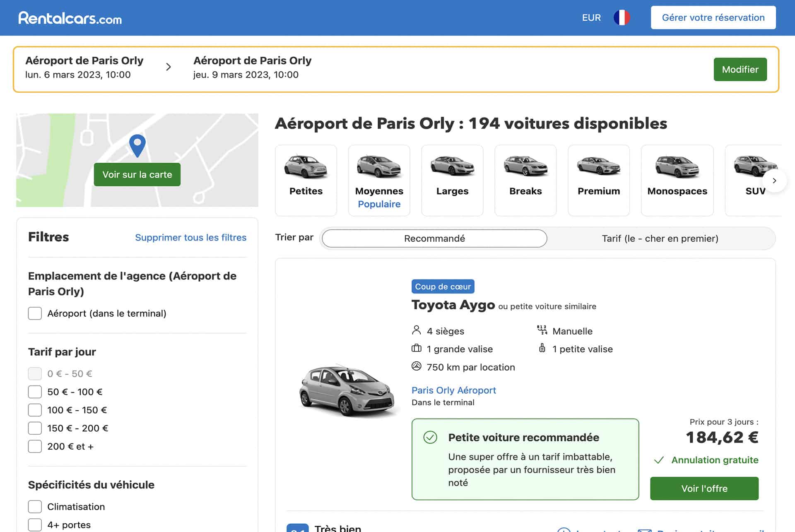Viewport: 795px width, 532px height.
Task: Select the Premium category tab
Action: [x=599, y=181]
